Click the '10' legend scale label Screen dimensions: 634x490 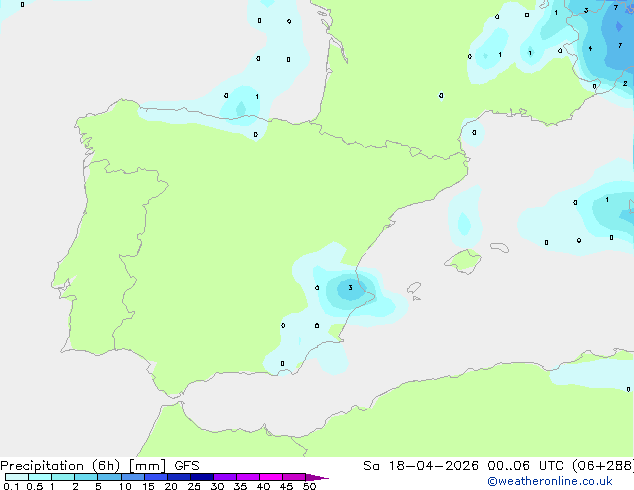[x=125, y=486]
